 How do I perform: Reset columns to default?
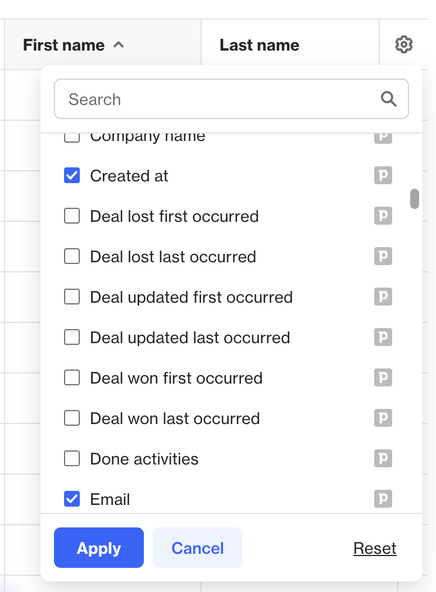(375, 548)
